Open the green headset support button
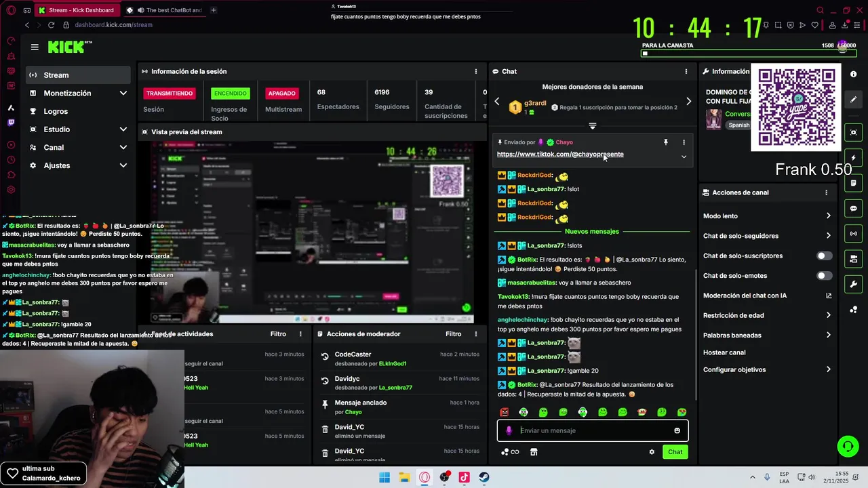 point(847,446)
